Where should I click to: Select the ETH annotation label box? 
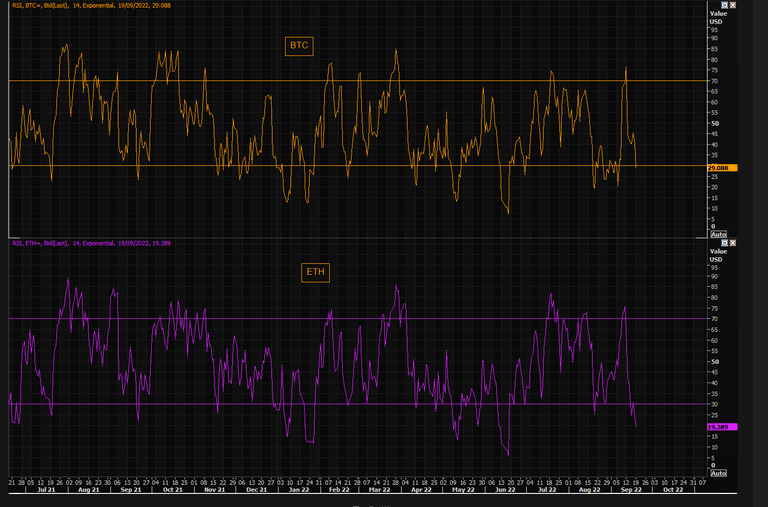click(x=314, y=271)
